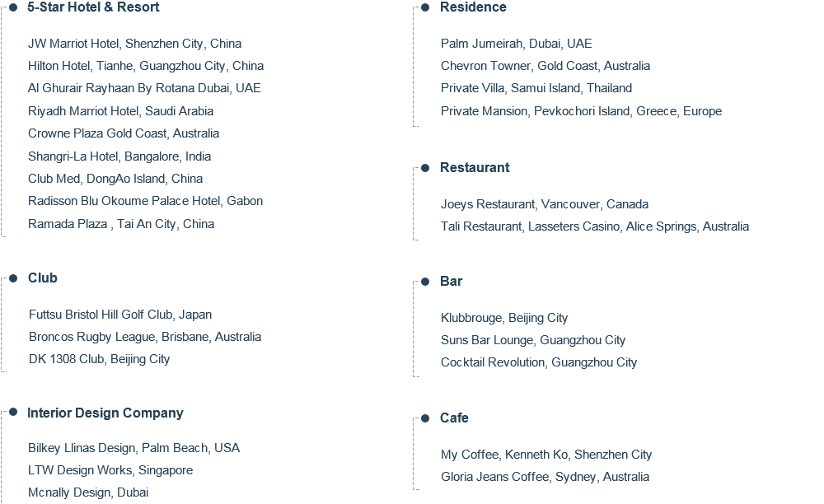
Task: Click the bullet beside 5-Star Hotel & Resort
Action: tap(13, 7)
